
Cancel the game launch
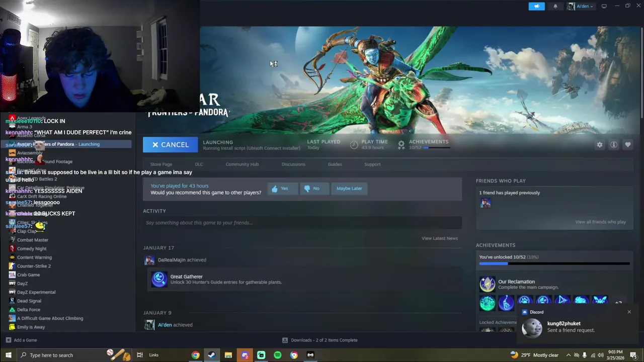coord(170,145)
